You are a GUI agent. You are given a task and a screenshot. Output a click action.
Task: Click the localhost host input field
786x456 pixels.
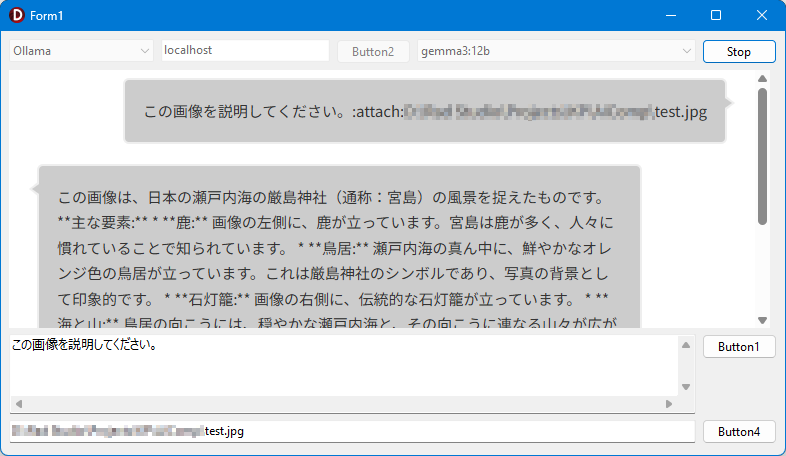point(245,50)
